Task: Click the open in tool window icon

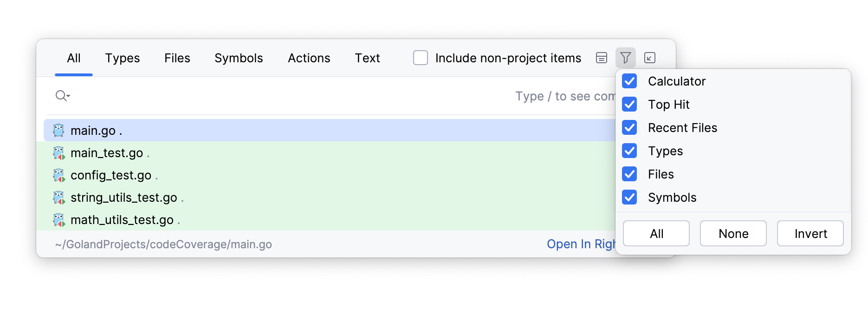Action: (x=650, y=58)
